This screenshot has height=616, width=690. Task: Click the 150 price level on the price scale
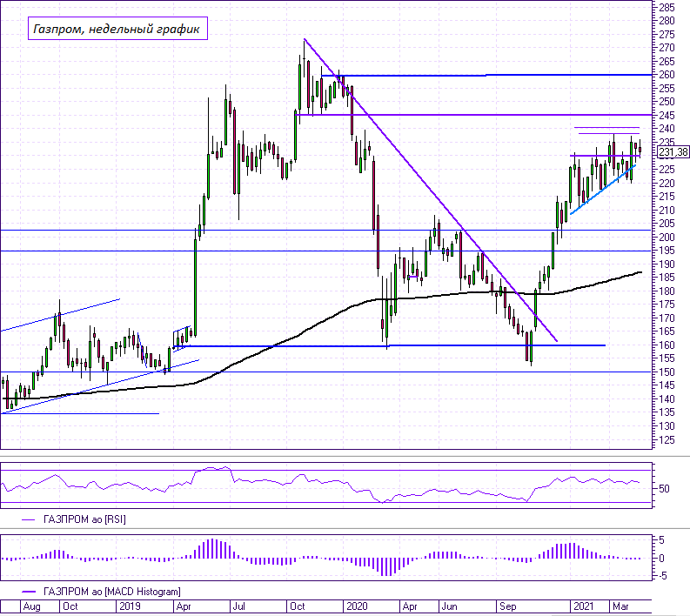667,372
